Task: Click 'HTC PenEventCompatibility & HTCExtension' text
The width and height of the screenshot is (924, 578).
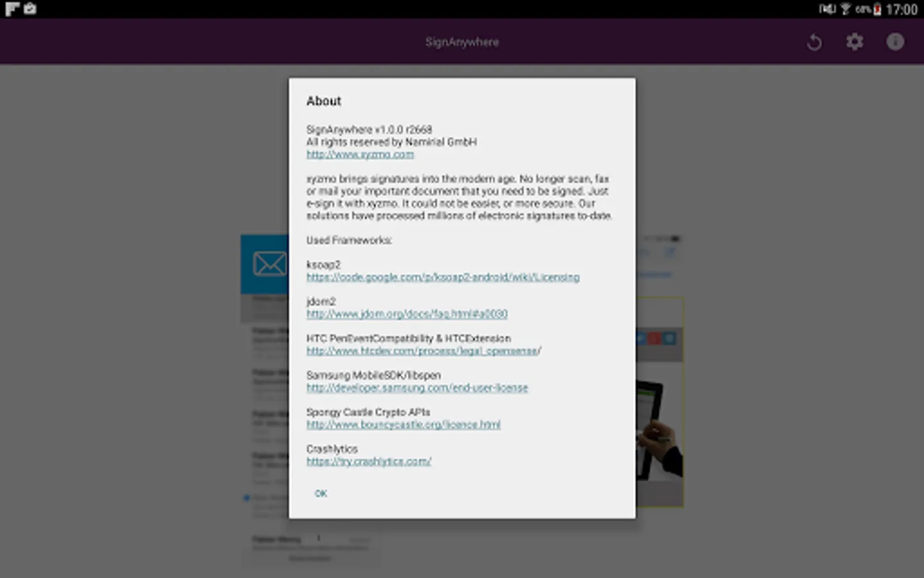Action: coord(408,338)
